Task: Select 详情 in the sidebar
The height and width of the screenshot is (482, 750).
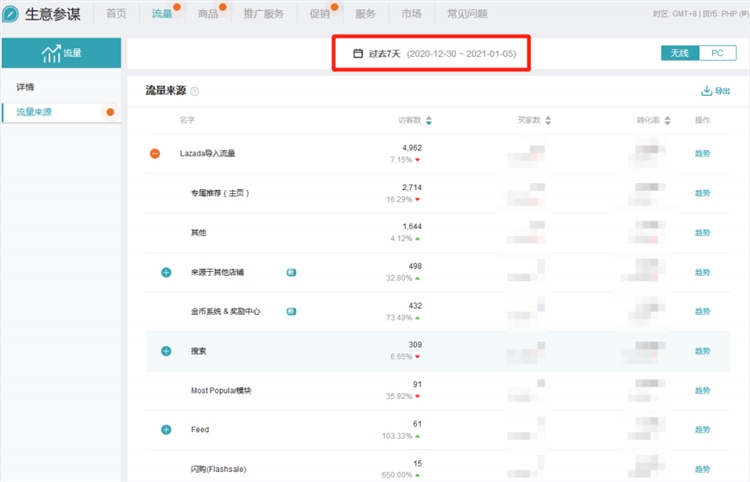Action: click(25, 87)
